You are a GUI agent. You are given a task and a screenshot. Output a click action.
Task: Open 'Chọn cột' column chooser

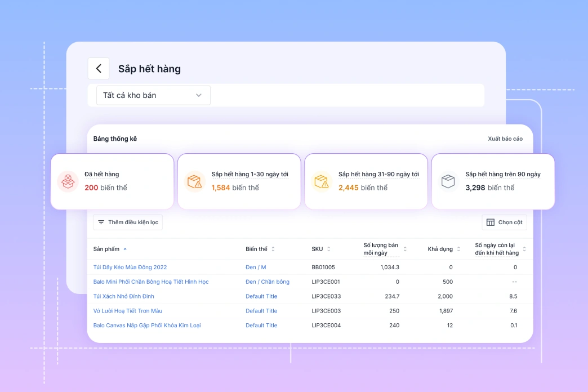pyautogui.click(x=504, y=222)
